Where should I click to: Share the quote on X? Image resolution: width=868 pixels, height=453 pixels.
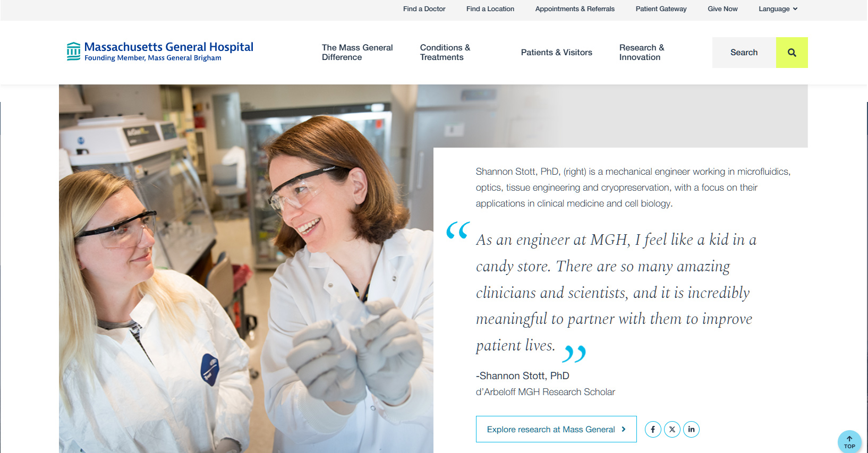pyautogui.click(x=672, y=429)
